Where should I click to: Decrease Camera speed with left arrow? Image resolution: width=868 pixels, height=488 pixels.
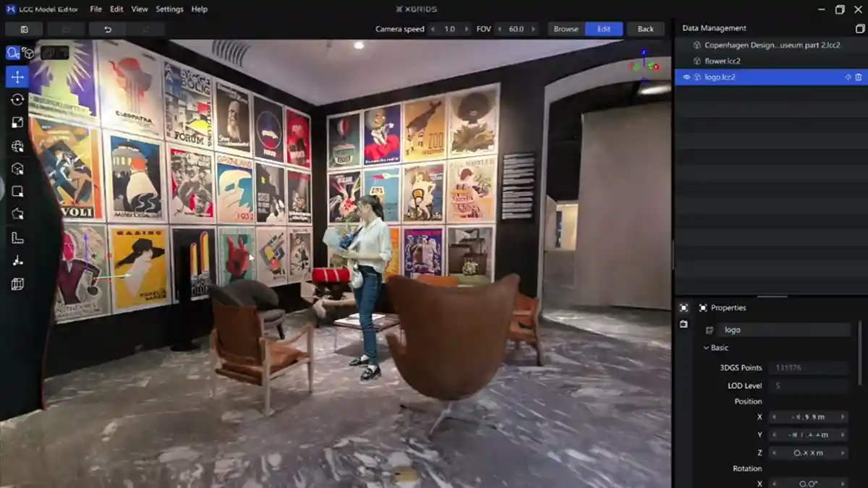tap(433, 29)
